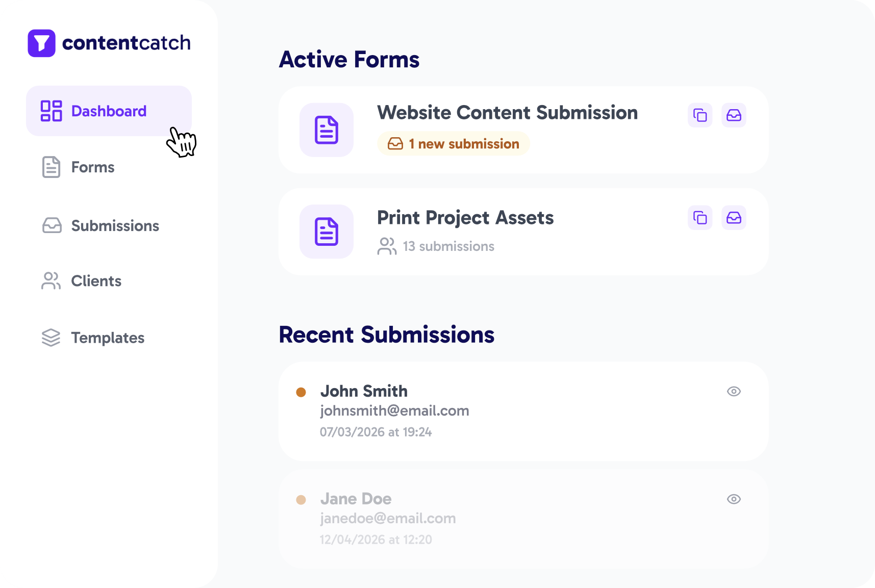View Jane Doe's submission via eye icon

pos(734,499)
